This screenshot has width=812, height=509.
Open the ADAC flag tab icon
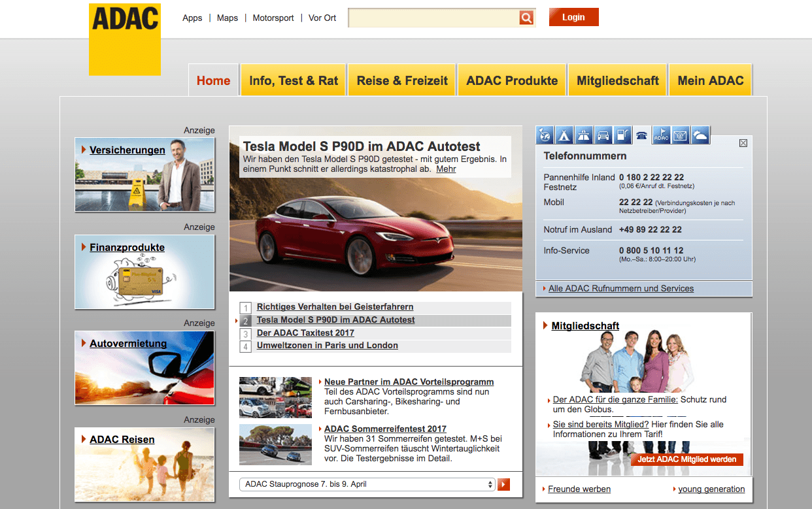coord(662,135)
